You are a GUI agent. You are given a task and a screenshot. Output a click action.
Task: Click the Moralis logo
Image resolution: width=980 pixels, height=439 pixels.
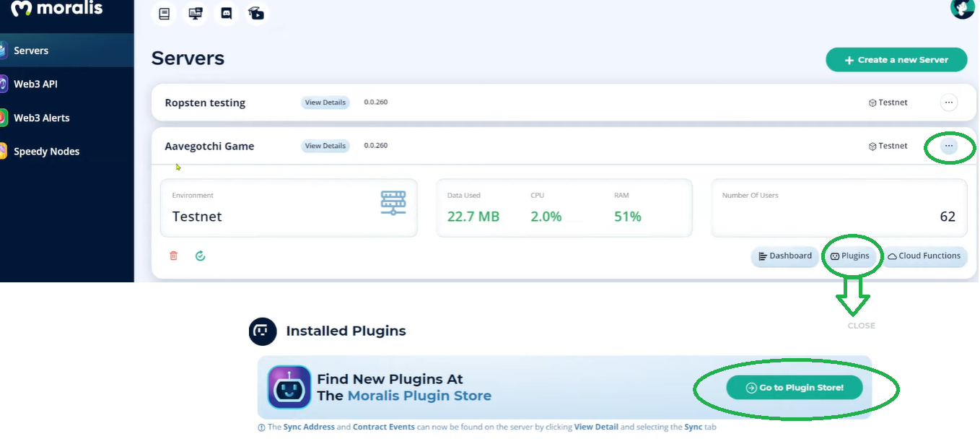point(57,9)
